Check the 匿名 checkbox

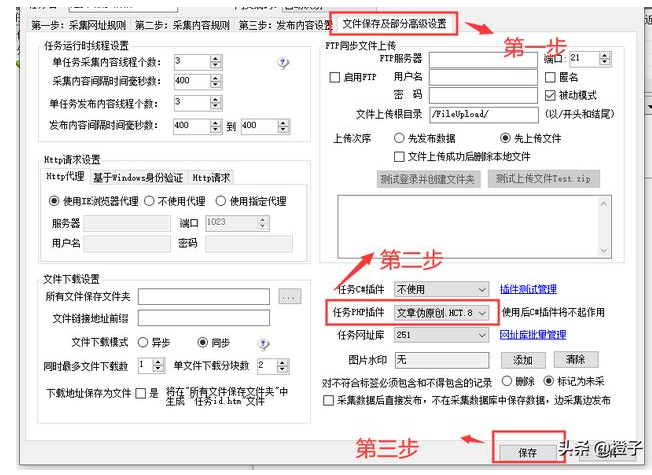pos(551,78)
